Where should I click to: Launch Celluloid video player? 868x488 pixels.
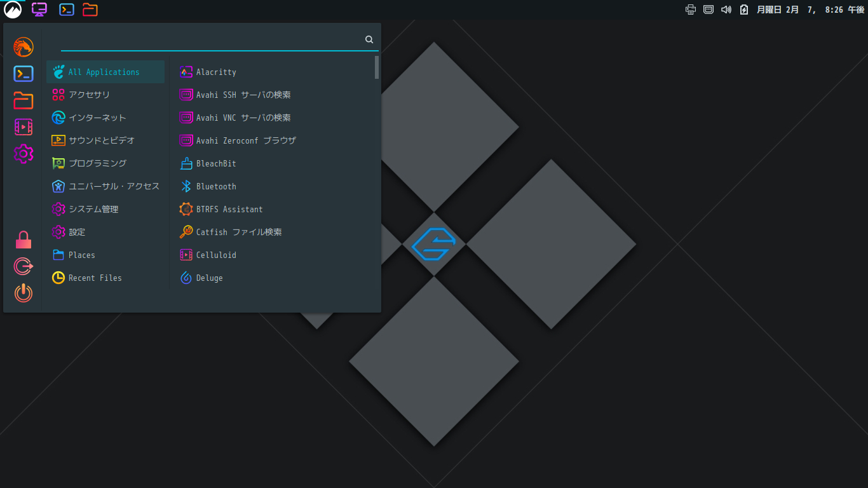(x=274, y=255)
